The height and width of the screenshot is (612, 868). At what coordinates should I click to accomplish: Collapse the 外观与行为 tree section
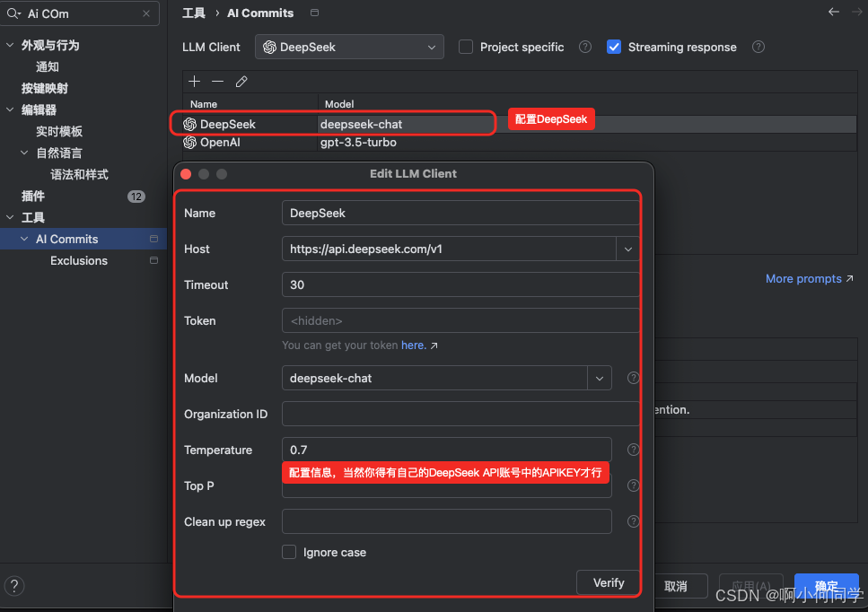tap(10, 46)
